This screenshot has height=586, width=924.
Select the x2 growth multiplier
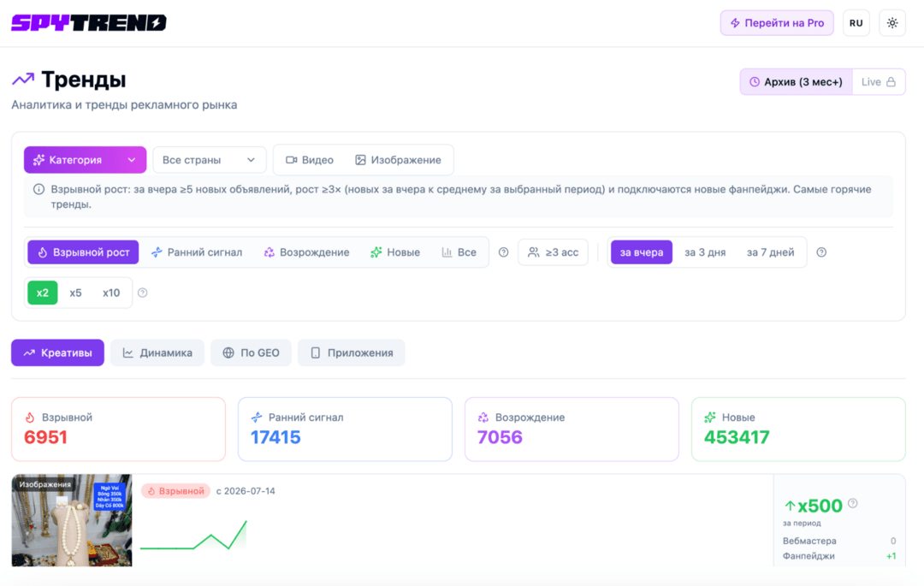click(43, 293)
